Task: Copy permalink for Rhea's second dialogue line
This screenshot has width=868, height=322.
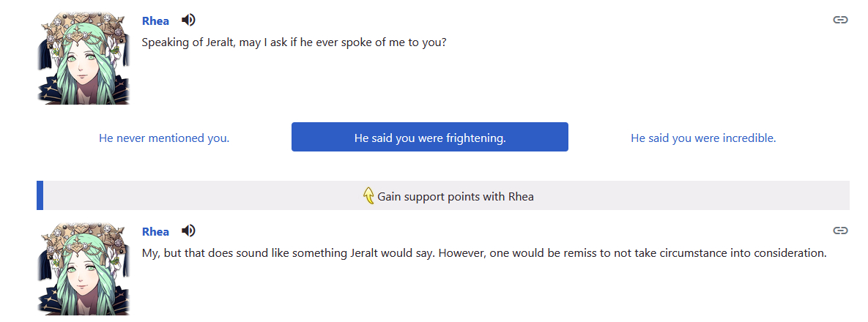Action: (840, 231)
